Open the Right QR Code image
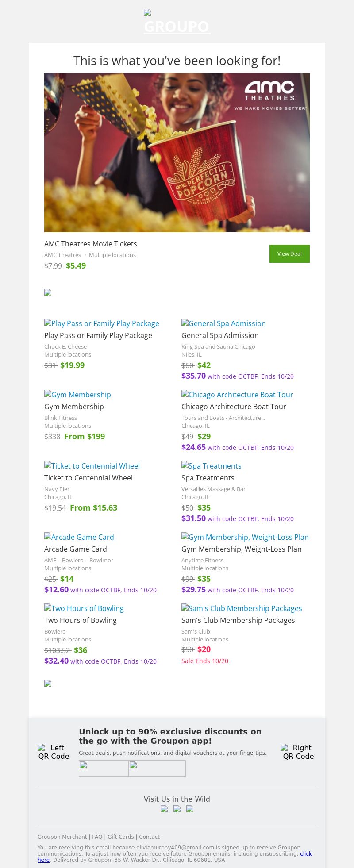This screenshot has height=868, width=354. point(298,752)
